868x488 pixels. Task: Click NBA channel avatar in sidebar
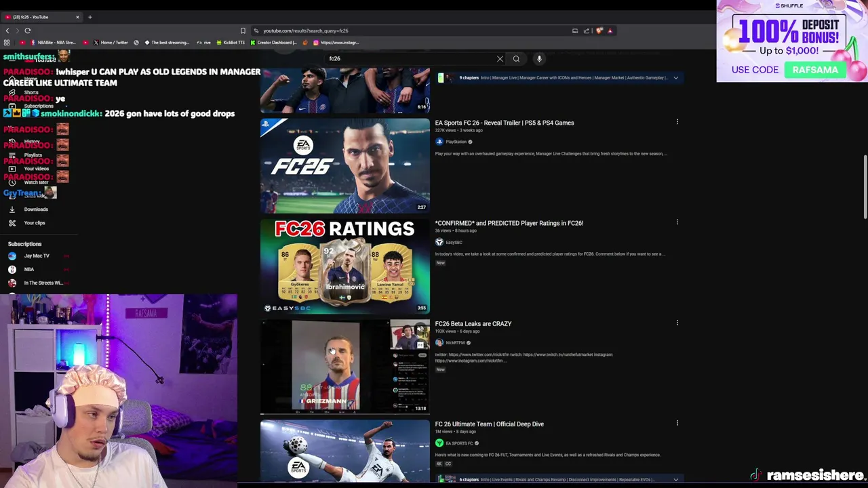[12, 270]
